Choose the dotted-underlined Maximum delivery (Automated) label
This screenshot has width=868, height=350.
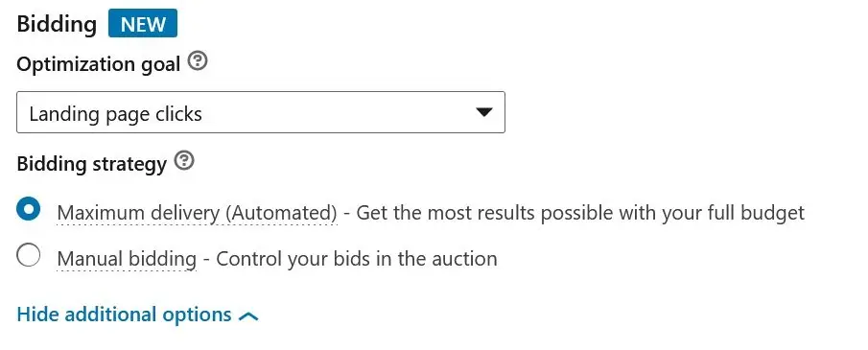[x=197, y=213]
